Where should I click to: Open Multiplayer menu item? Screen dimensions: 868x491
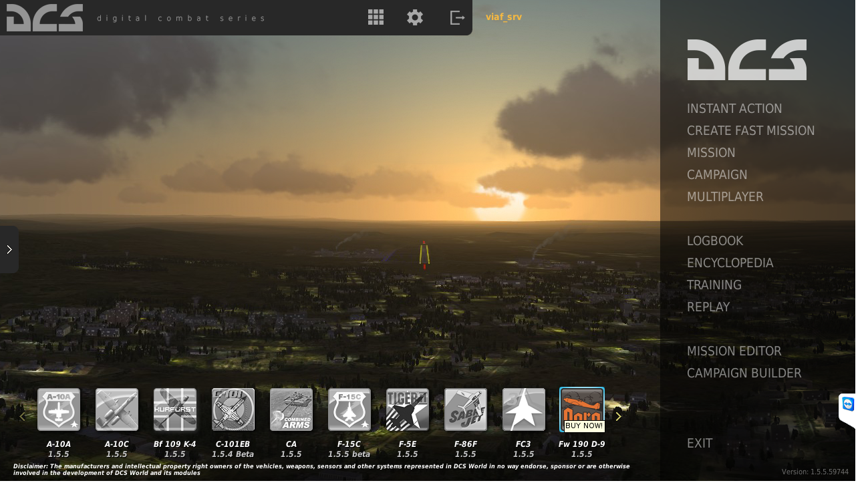point(725,197)
